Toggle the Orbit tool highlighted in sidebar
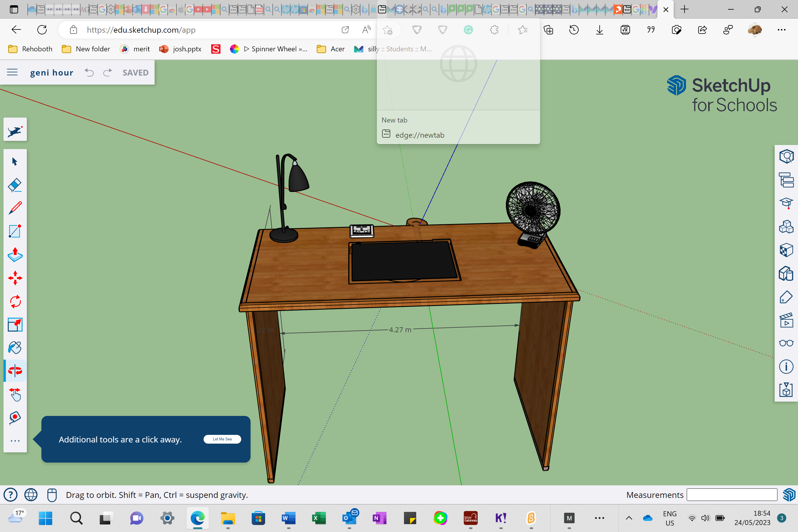 point(15,370)
